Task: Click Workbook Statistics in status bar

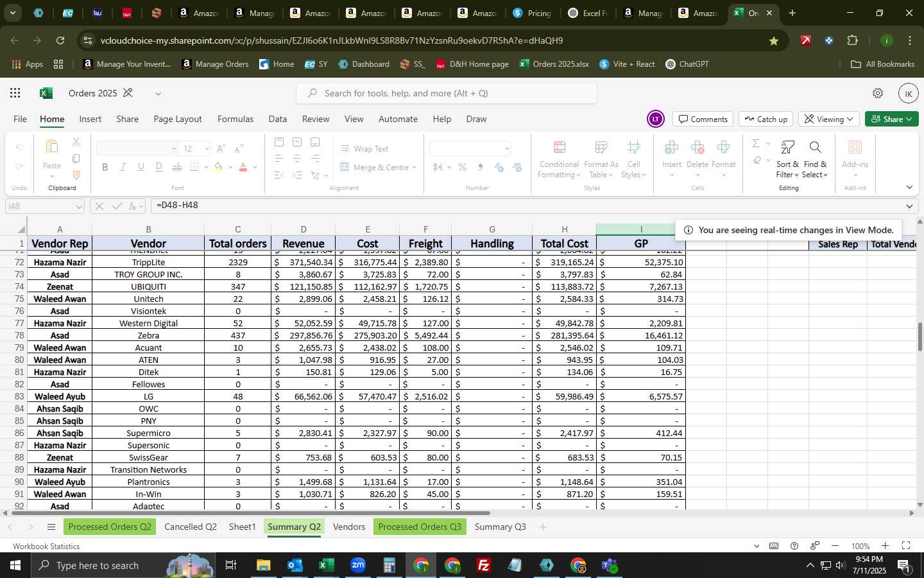Action: [x=46, y=547]
